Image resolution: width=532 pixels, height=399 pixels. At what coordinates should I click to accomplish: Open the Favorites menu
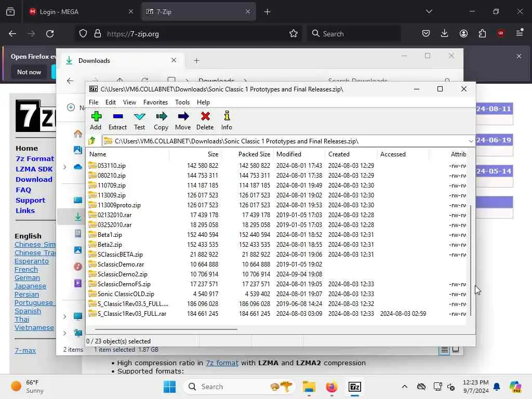[x=155, y=102]
